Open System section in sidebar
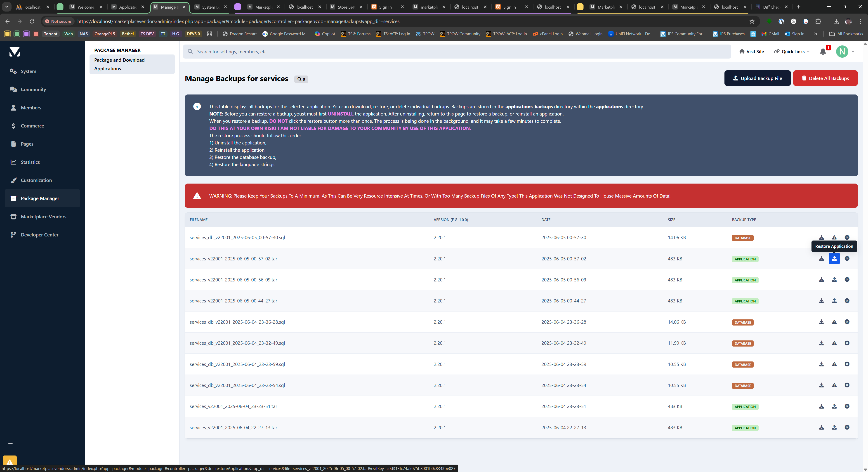The image size is (868, 472). tap(42, 71)
